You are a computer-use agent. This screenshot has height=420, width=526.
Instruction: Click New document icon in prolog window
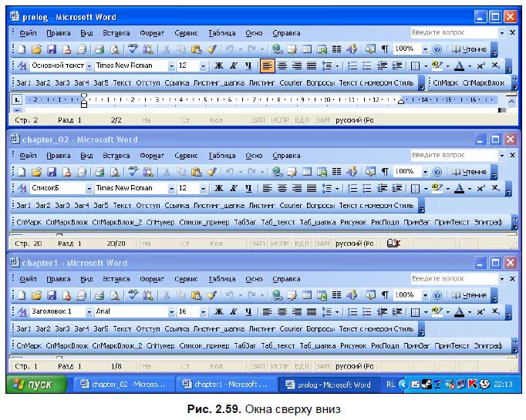(x=22, y=49)
